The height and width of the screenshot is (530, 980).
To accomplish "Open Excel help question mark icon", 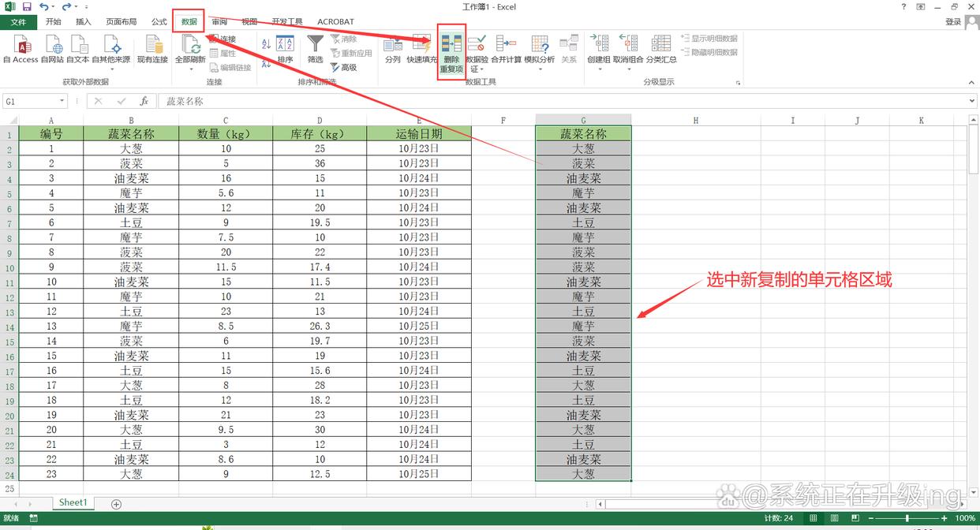I will coord(903,7).
